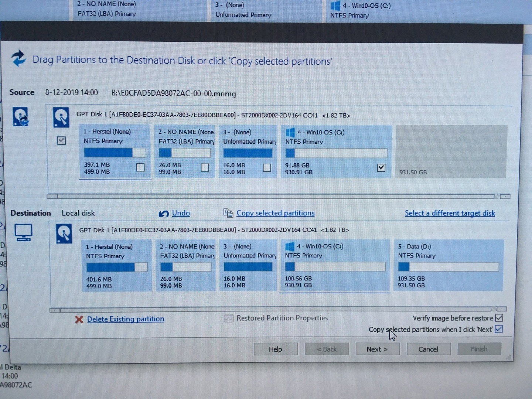Select source partition 1 - Herstel tile
Viewport: 532px width, 399px height.
tap(115, 152)
